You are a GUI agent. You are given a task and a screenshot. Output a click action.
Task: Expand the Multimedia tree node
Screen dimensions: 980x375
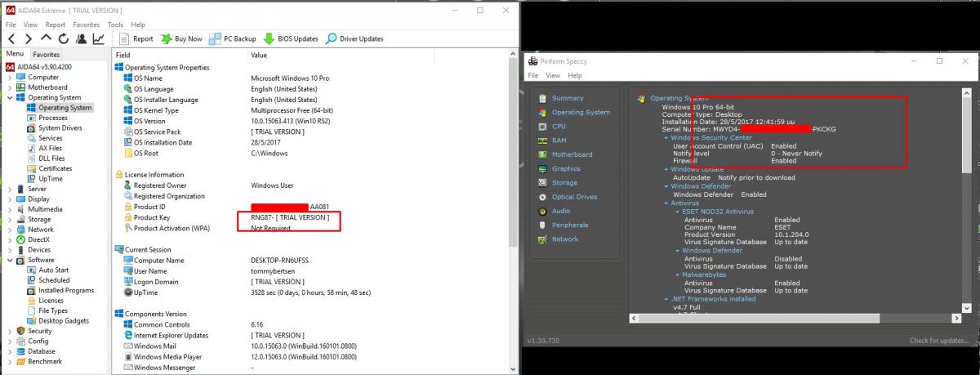coord(10,209)
